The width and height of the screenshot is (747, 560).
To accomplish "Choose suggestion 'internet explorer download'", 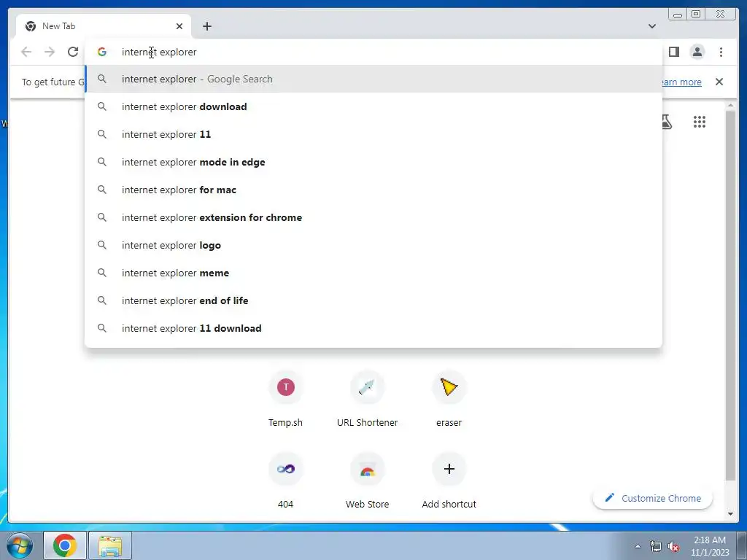I will pyautogui.click(x=373, y=106).
